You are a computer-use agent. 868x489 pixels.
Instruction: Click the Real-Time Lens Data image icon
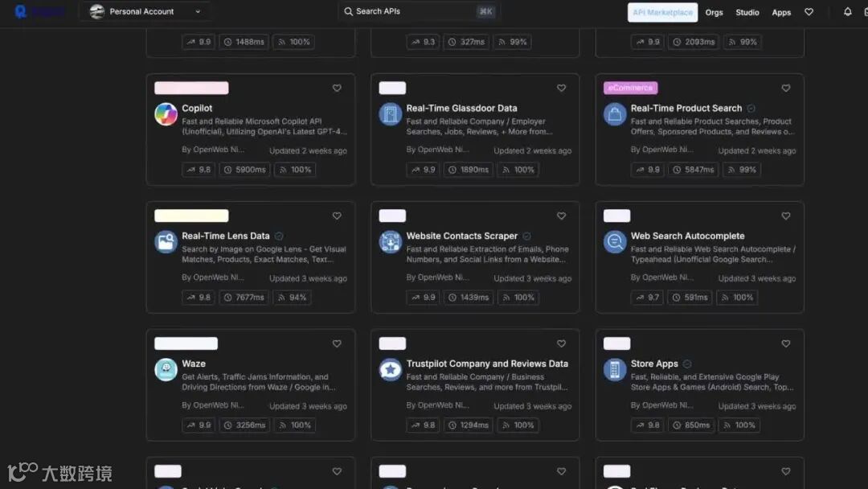click(x=166, y=242)
